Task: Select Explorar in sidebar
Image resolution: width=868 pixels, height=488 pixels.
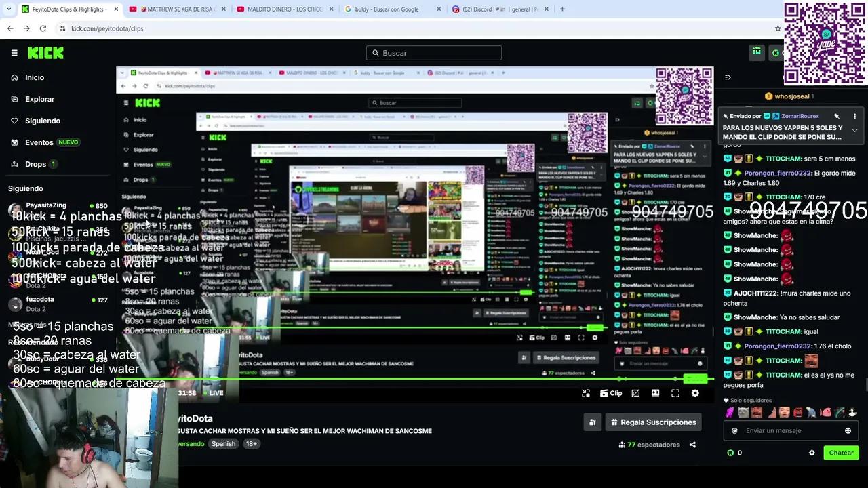Action: pos(33,99)
